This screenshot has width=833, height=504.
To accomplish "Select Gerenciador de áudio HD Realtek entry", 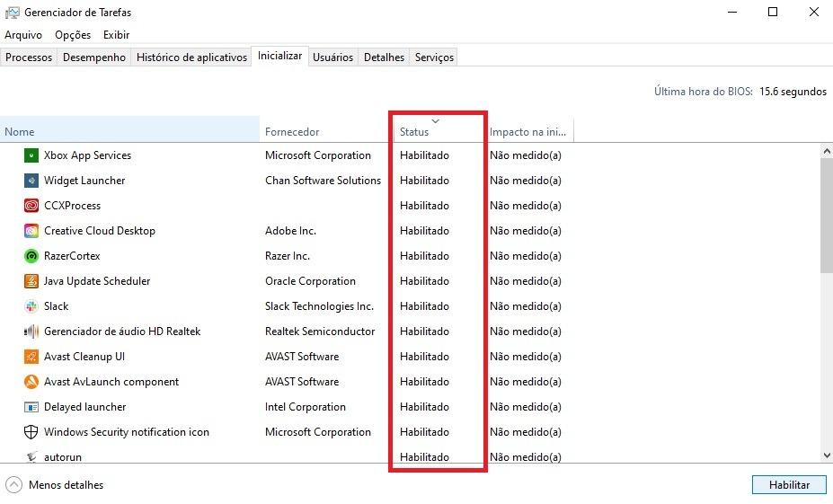I will (122, 332).
